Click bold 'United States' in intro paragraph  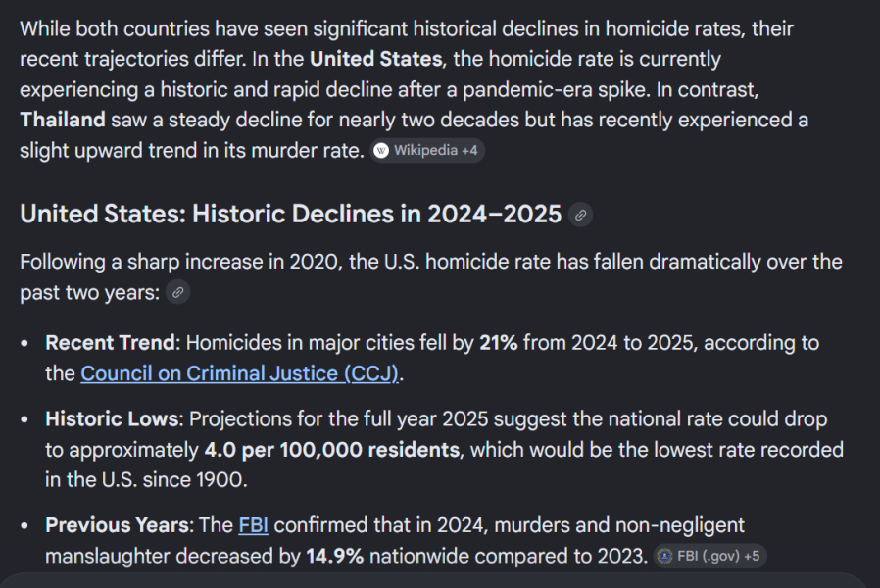[375, 59]
